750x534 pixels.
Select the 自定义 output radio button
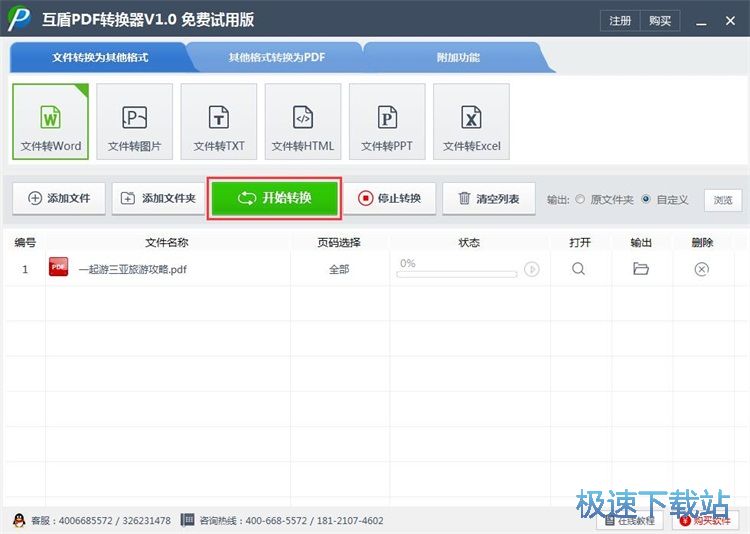[646, 199]
